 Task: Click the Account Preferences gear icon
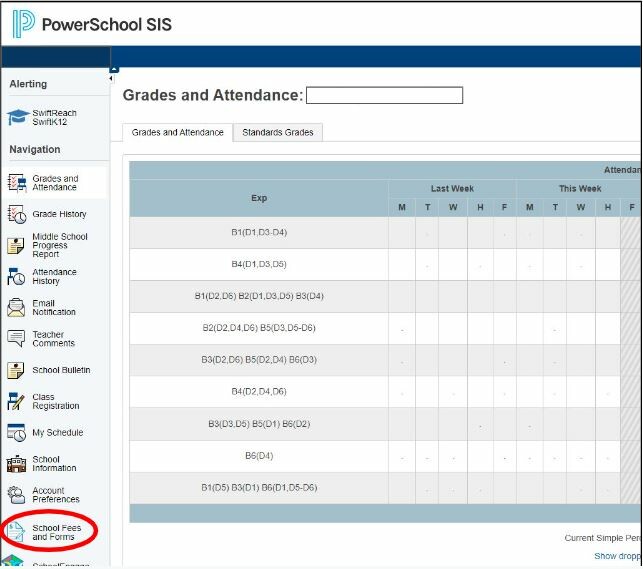pyautogui.click(x=16, y=495)
